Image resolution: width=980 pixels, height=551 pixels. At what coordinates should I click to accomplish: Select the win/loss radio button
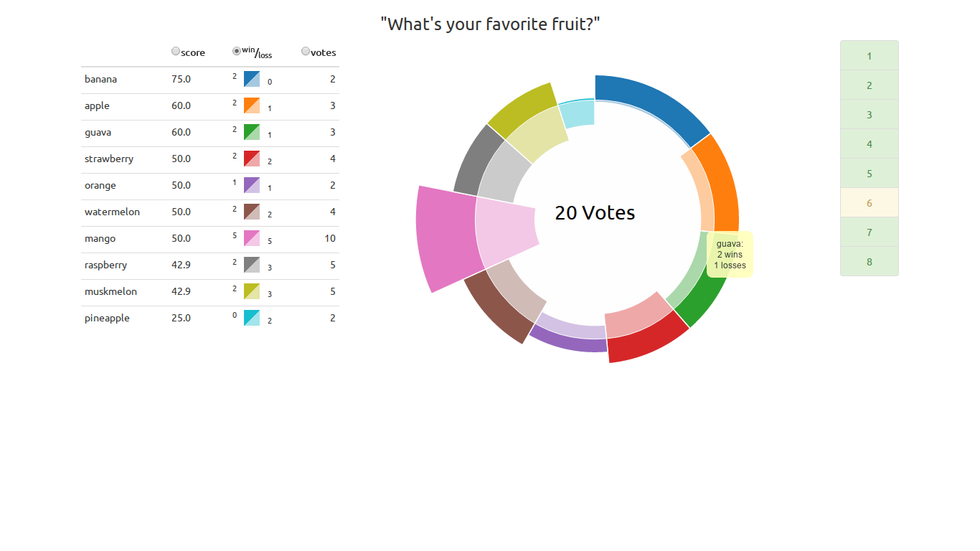coord(237,51)
